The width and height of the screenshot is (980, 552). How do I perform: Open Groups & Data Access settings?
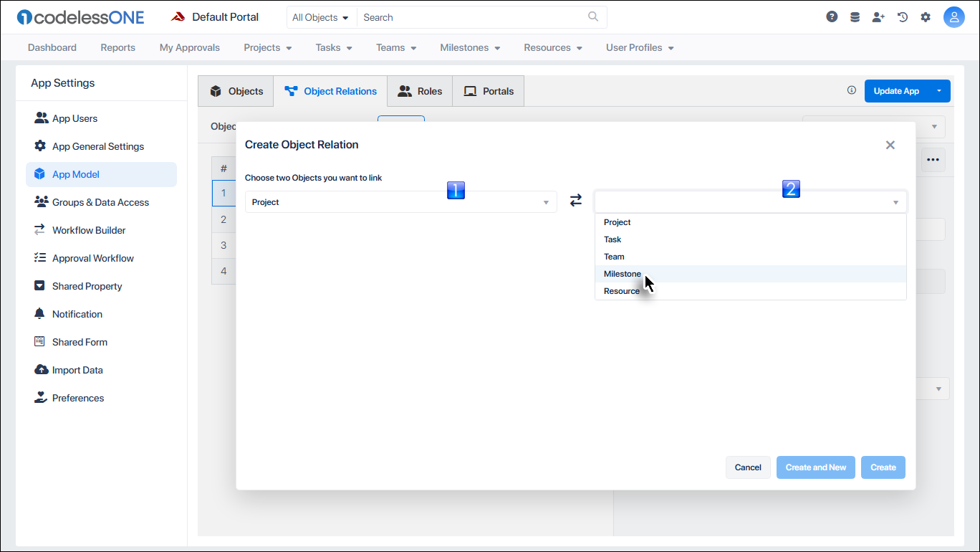click(100, 202)
